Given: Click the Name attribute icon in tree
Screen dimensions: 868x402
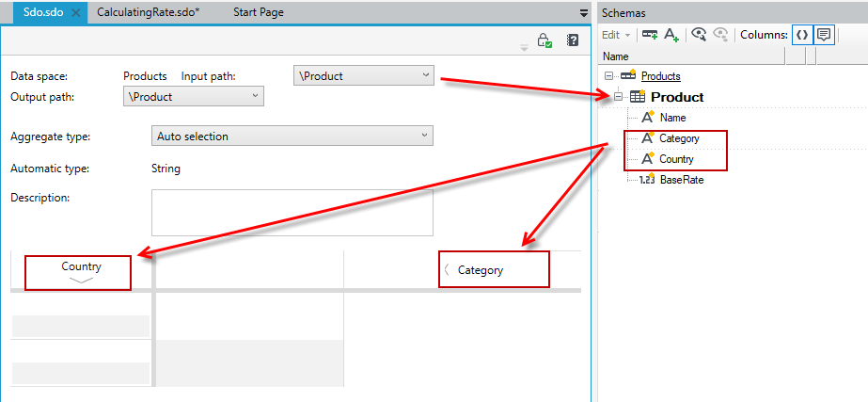Looking at the screenshot, I should click(648, 117).
